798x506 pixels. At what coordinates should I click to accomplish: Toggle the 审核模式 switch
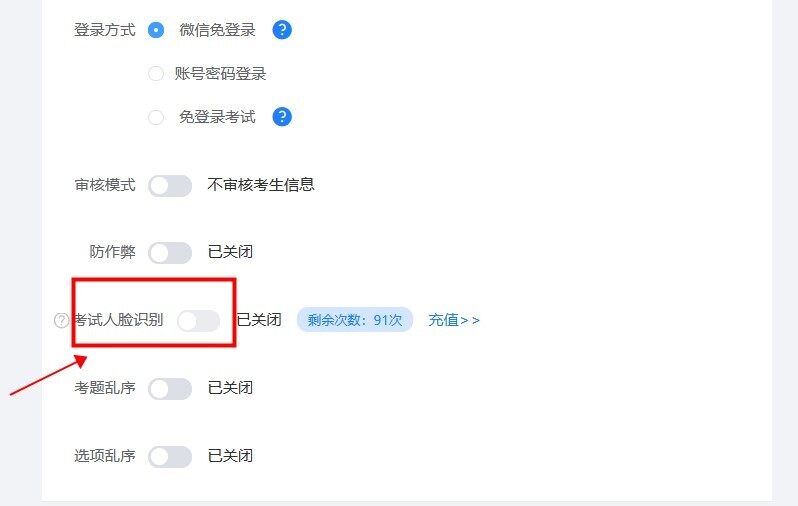[x=170, y=186]
